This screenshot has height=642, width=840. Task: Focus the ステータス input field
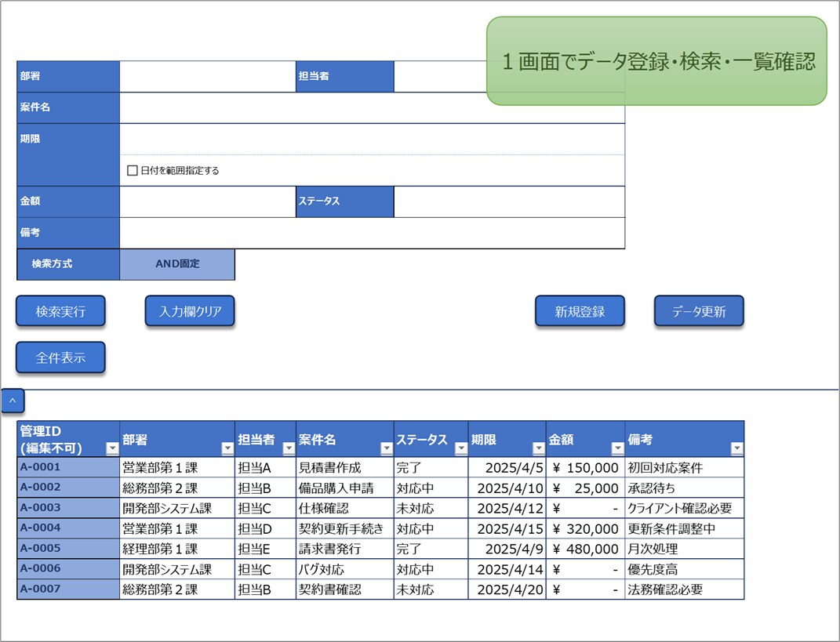pyautogui.click(x=510, y=202)
